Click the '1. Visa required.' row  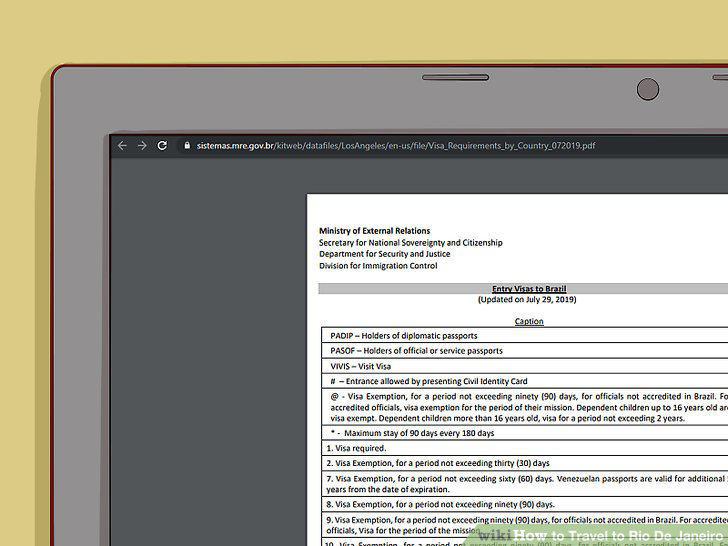point(525,448)
